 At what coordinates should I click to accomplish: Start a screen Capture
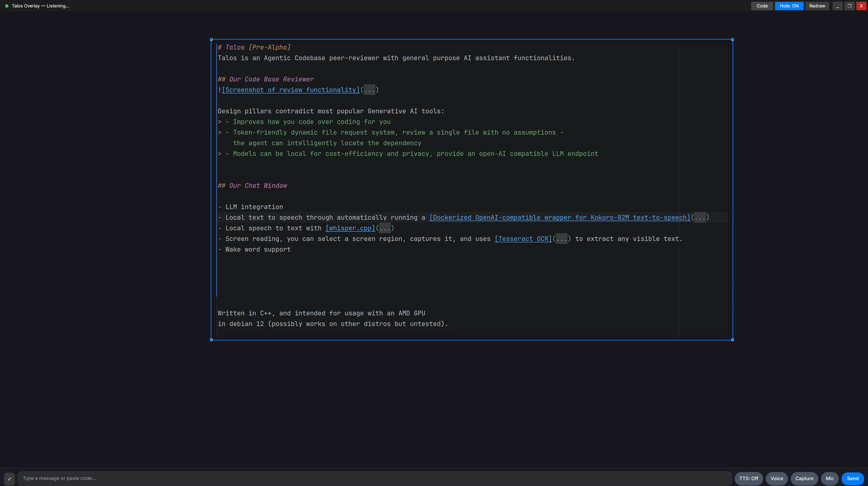(804, 478)
